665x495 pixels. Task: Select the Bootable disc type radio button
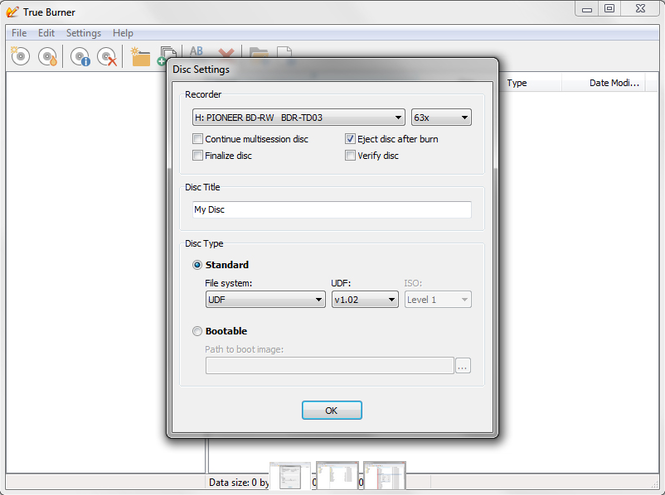197,331
